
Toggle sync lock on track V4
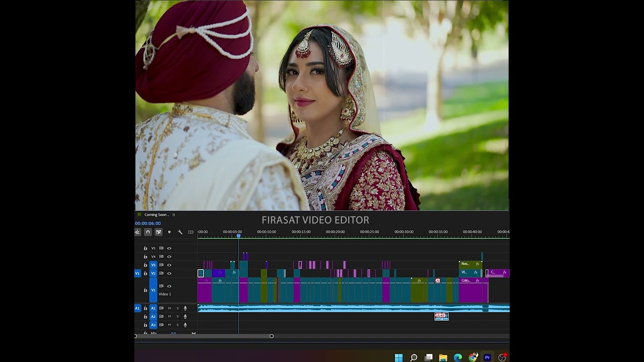(x=162, y=256)
